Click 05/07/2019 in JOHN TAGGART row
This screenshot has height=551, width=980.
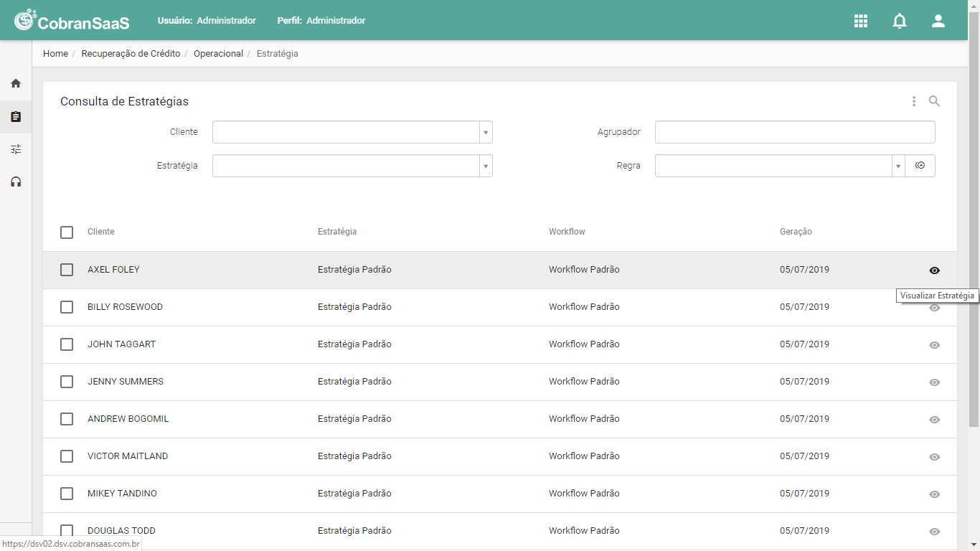click(x=804, y=344)
